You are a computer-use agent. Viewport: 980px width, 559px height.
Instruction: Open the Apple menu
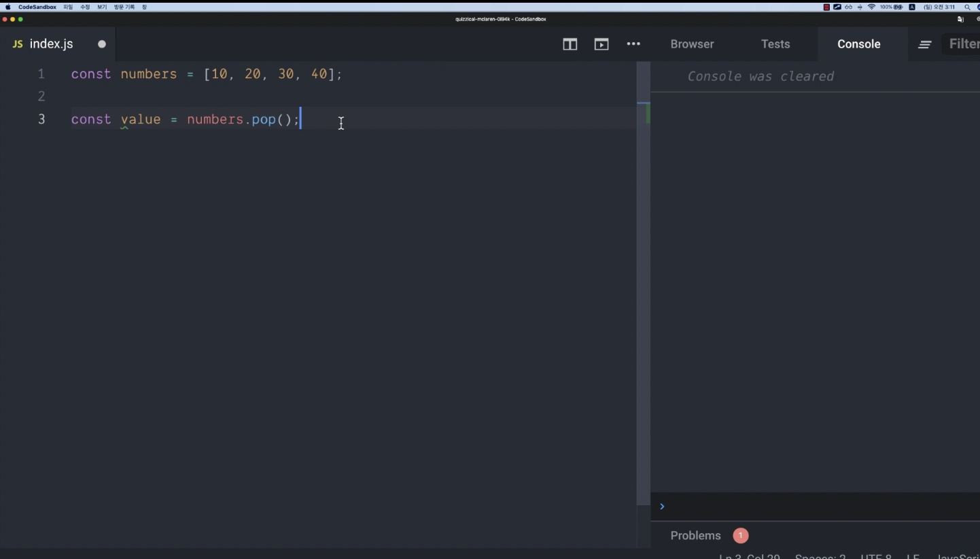click(8, 7)
